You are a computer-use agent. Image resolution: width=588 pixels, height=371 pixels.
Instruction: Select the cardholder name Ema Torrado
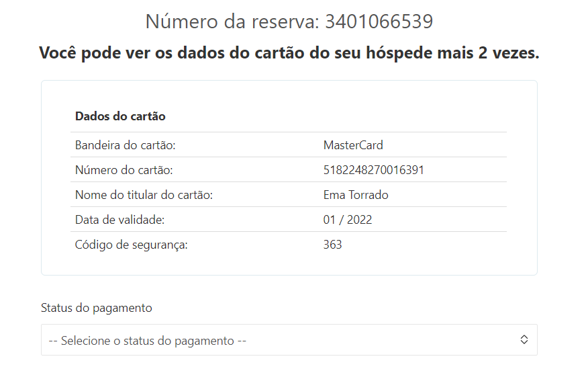click(x=356, y=195)
